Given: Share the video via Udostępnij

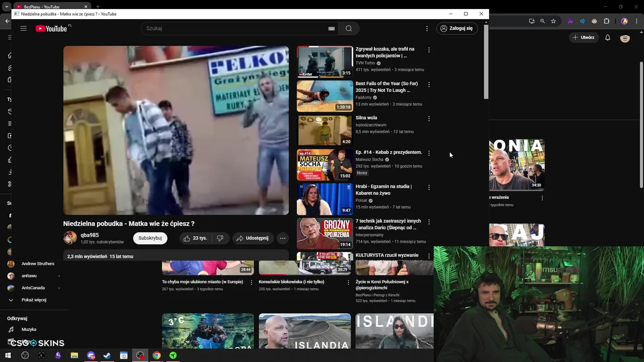Looking at the screenshot, I should coord(253,238).
